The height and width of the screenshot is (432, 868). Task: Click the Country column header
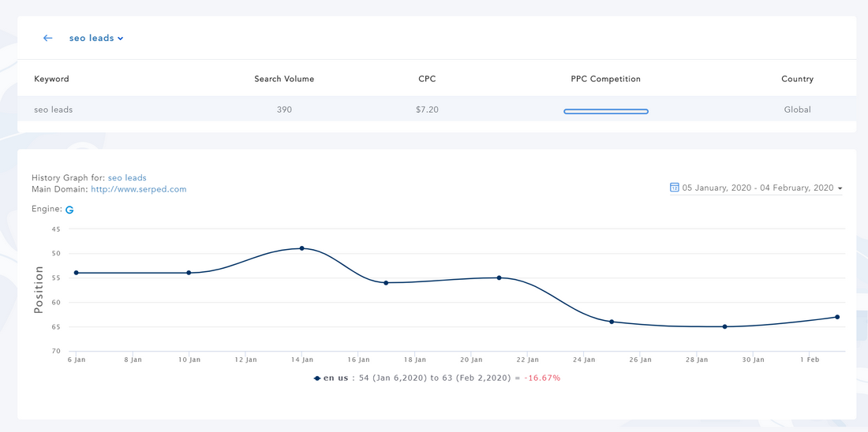(797, 79)
